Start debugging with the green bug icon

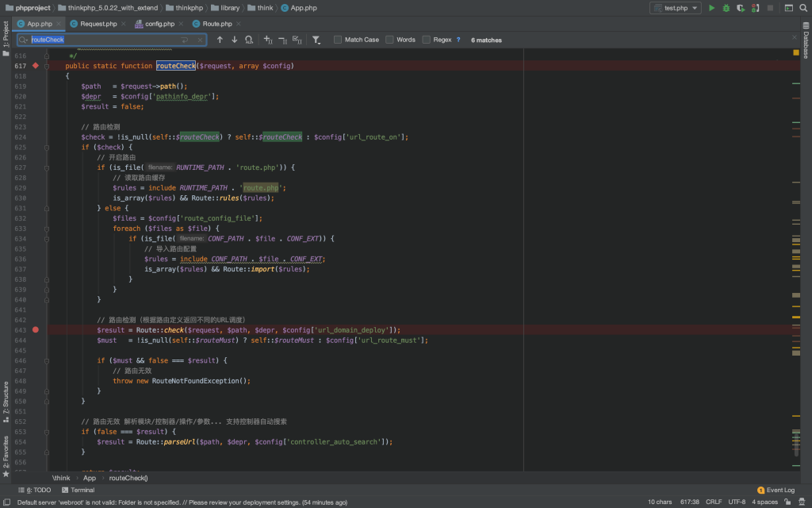pos(726,8)
